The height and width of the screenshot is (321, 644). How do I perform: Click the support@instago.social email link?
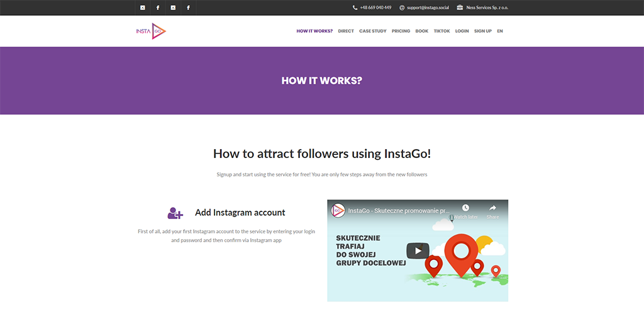(x=428, y=8)
